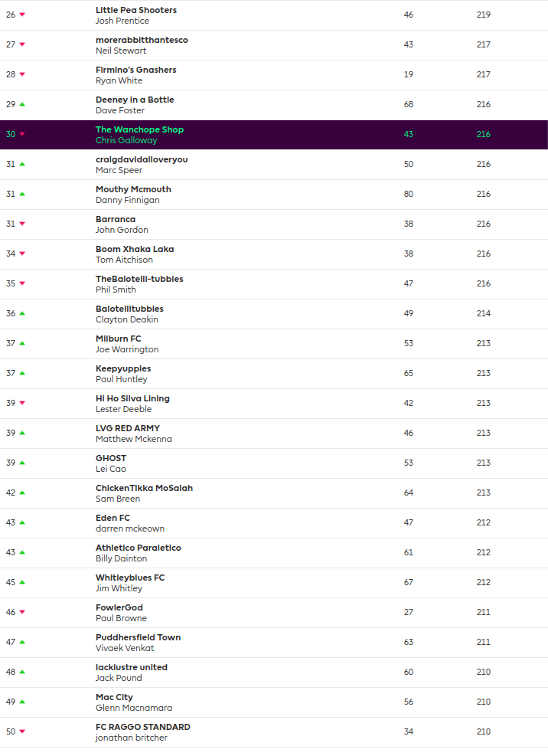Open Athletico Paraletico team page
The height and width of the screenshot is (756, 548).
139,548
